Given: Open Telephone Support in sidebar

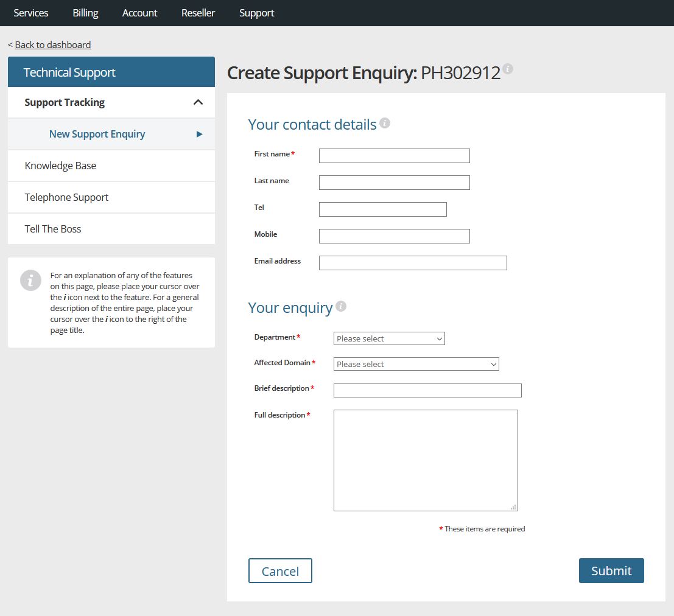Looking at the screenshot, I should (111, 197).
